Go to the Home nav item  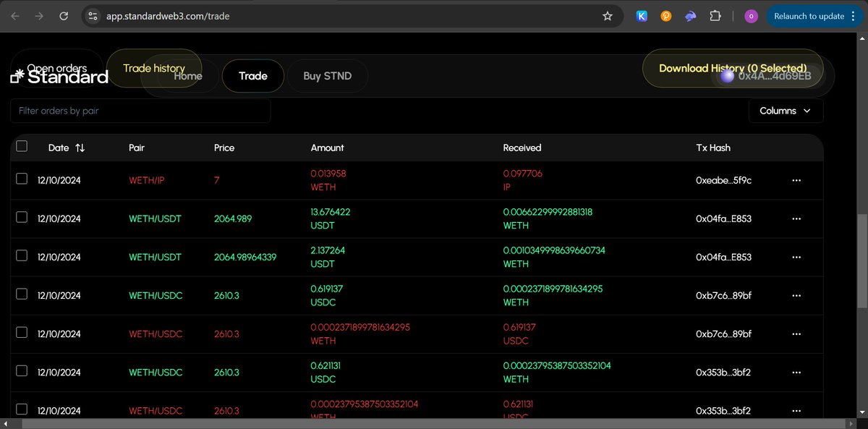pyautogui.click(x=188, y=76)
